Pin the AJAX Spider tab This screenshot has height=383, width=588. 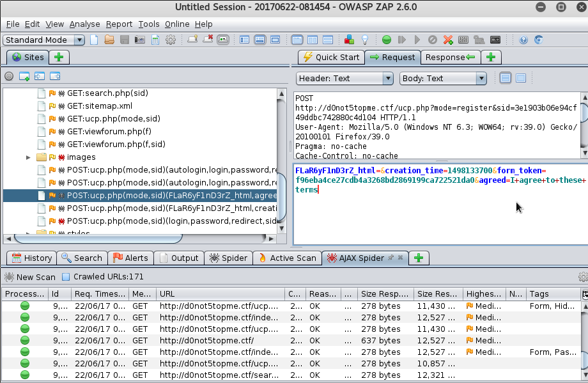391,257
